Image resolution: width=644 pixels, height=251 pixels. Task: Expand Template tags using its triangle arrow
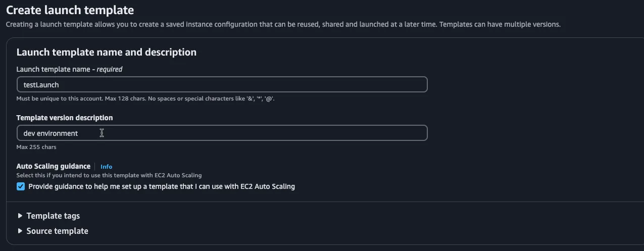pyautogui.click(x=20, y=216)
